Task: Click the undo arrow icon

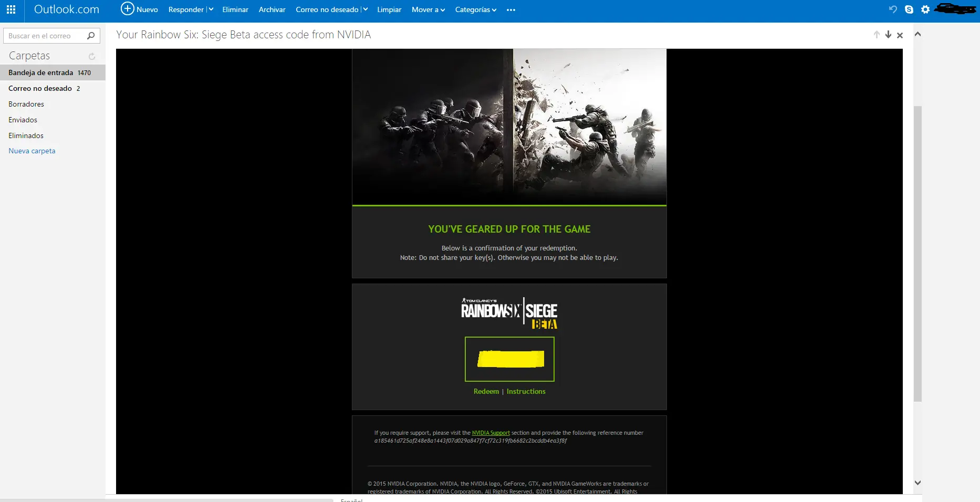Action: coord(893,9)
